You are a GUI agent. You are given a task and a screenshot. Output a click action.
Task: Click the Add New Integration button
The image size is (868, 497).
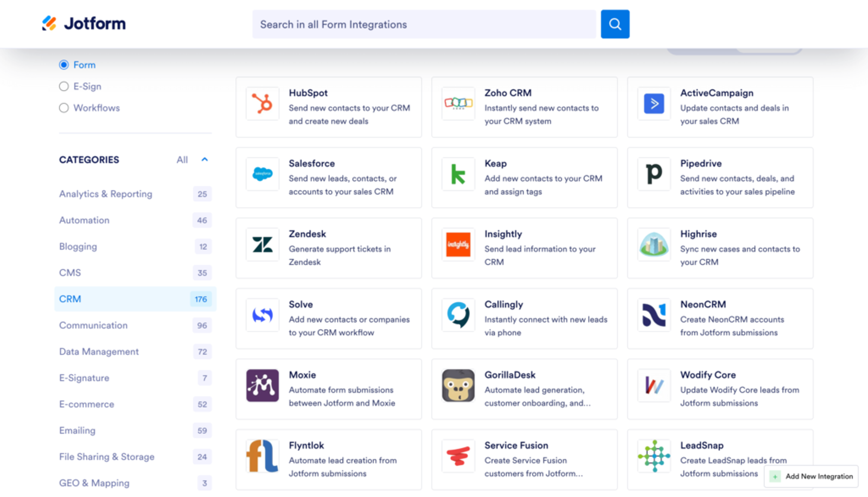812,476
